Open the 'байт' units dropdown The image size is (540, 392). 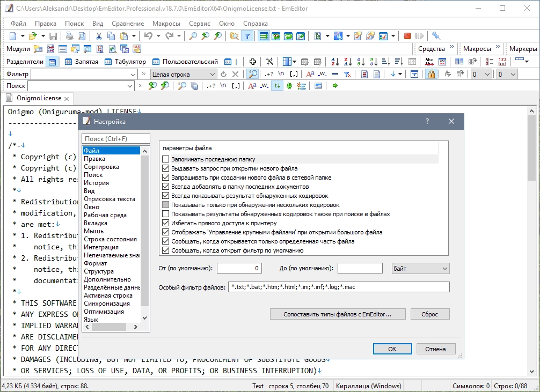(x=420, y=269)
